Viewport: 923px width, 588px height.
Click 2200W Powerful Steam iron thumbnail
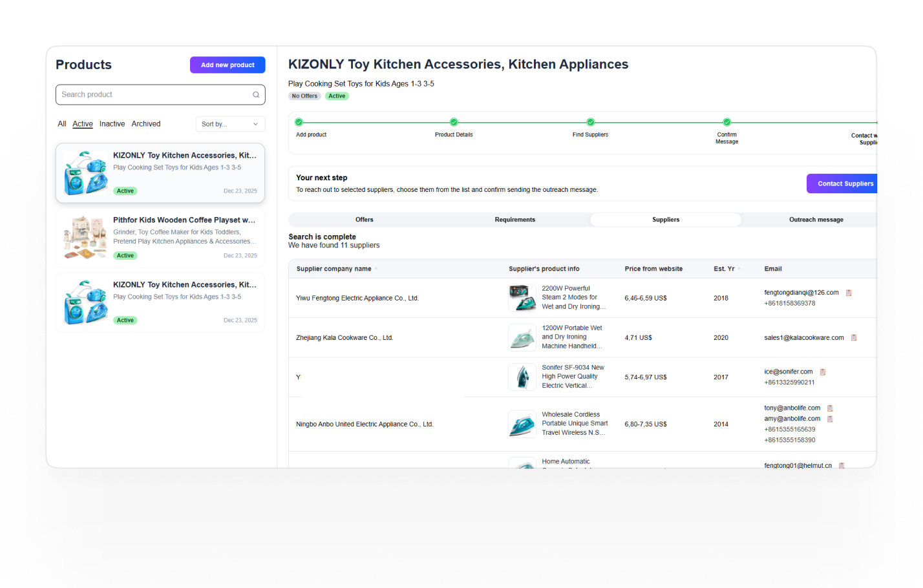pyautogui.click(x=522, y=298)
